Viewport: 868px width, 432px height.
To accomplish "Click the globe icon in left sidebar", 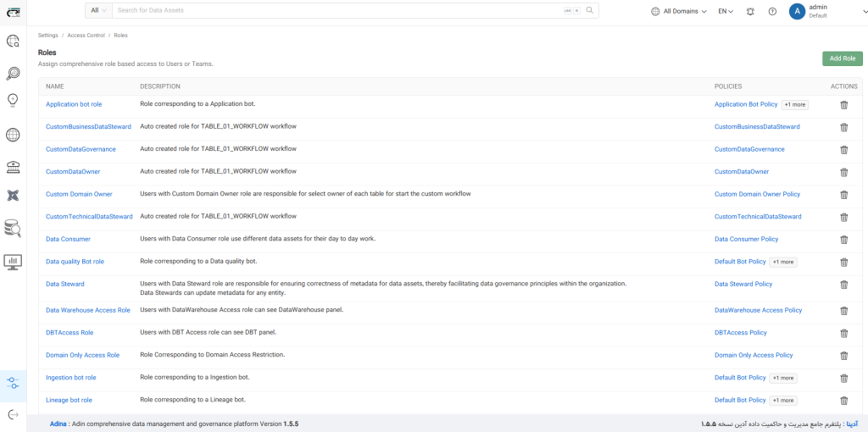I will [13, 135].
